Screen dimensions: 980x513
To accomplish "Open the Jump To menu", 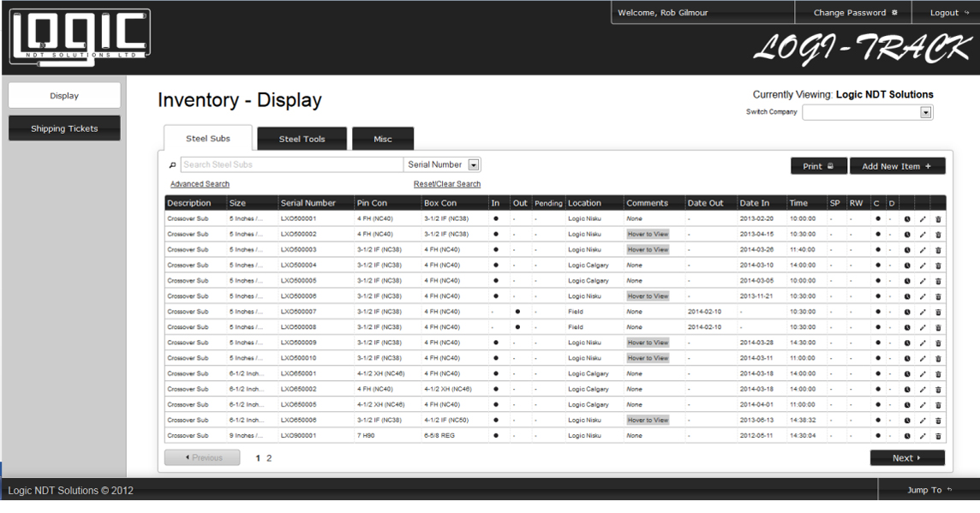I will pyautogui.click(x=929, y=491).
